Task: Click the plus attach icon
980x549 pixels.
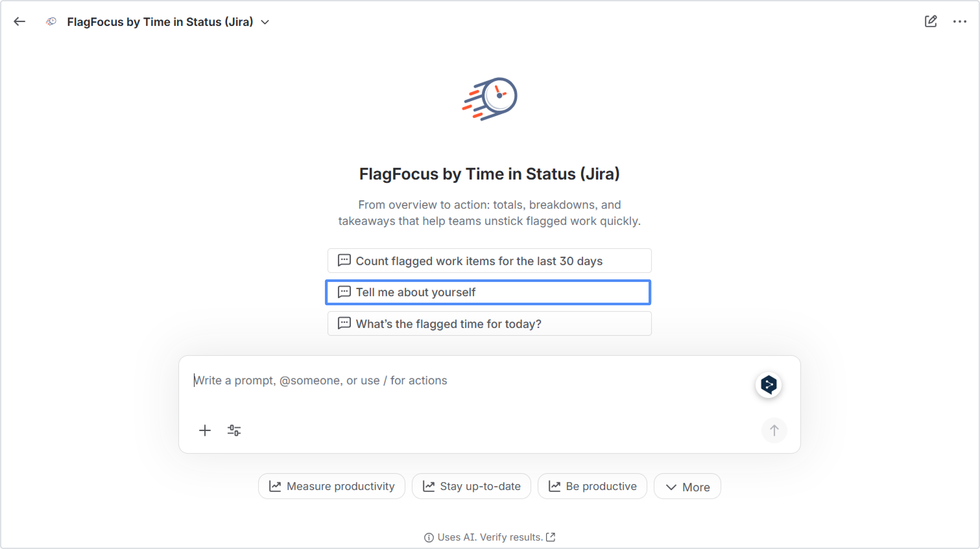Action: tap(205, 430)
